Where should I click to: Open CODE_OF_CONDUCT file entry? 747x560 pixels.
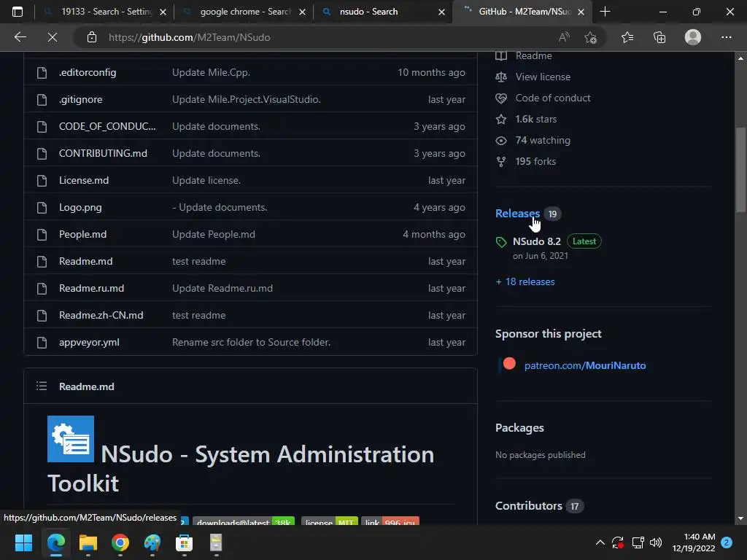click(x=107, y=126)
